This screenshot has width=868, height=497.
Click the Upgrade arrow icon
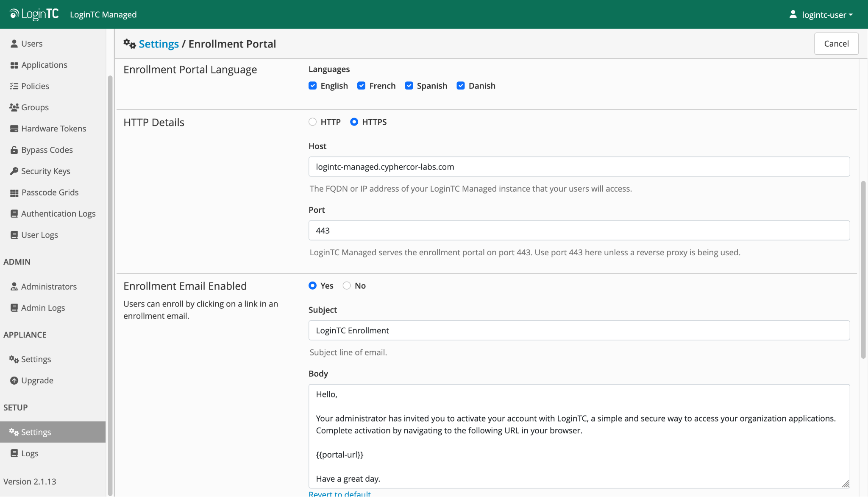coord(14,380)
